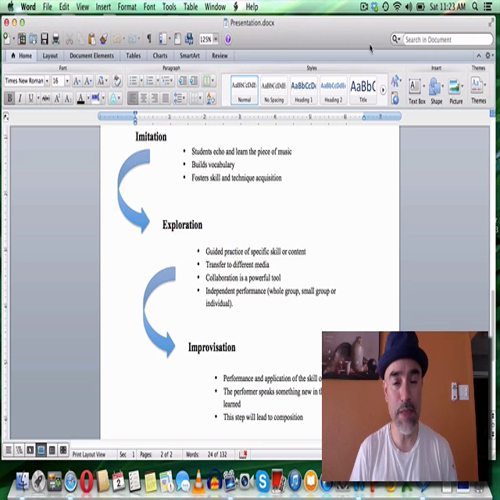Screen dimensions: 500x500
Task: Align text to the right
Action: click(x=154, y=98)
